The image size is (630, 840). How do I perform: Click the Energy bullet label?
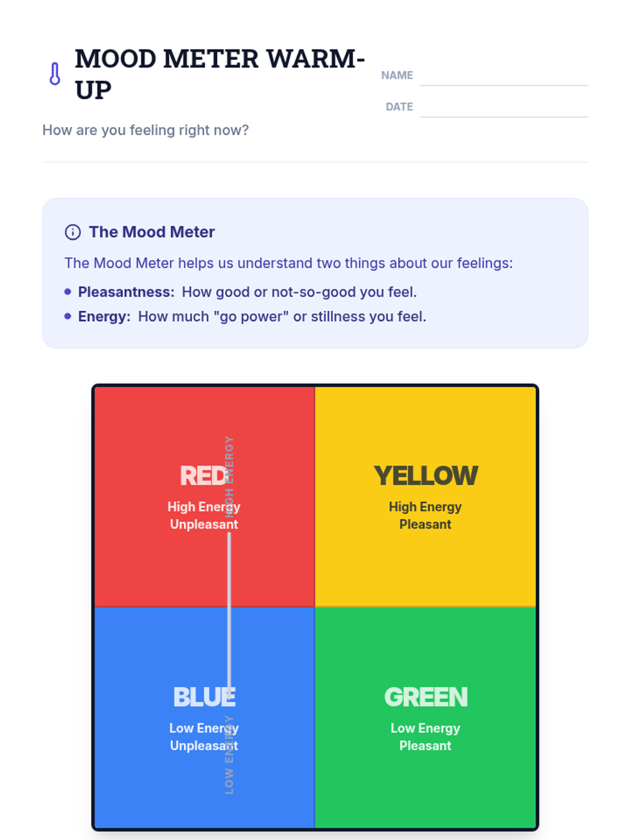[x=104, y=317]
